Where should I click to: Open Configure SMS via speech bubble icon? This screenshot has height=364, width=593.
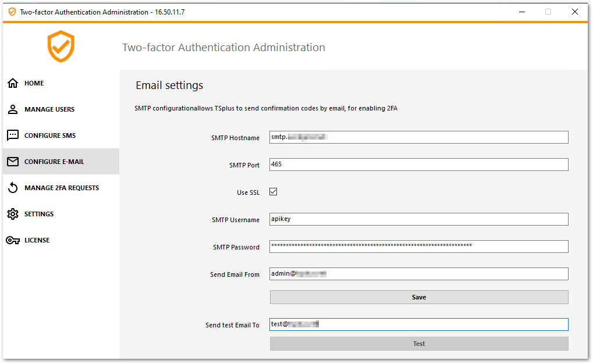click(x=13, y=135)
